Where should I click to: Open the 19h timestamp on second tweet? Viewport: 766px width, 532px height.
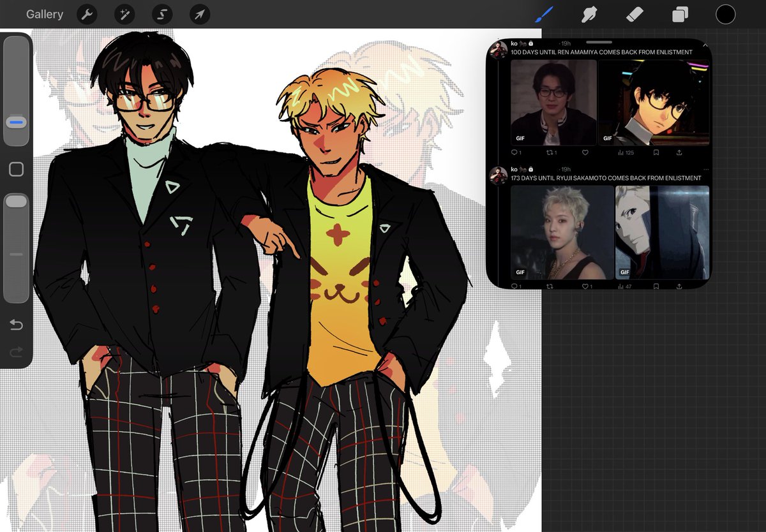(566, 170)
